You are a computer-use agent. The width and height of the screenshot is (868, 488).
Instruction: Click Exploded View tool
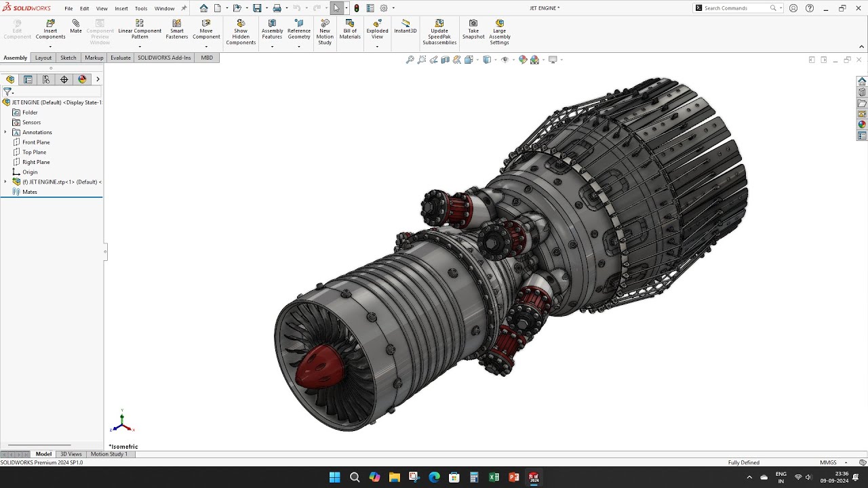click(377, 30)
